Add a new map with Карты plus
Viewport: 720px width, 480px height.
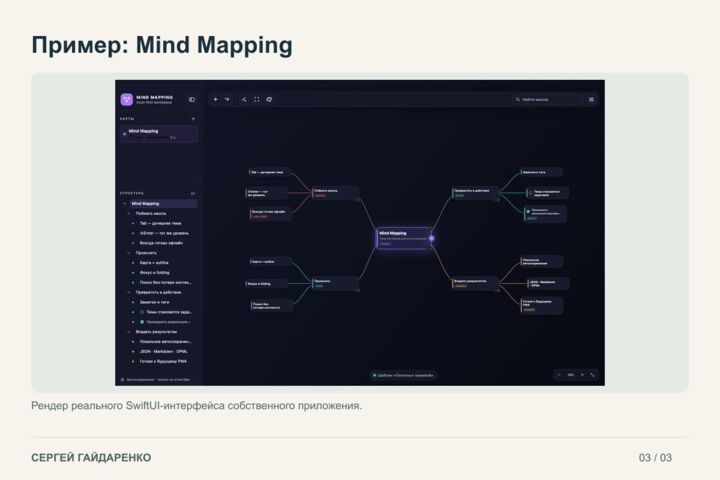click(193, 119)
